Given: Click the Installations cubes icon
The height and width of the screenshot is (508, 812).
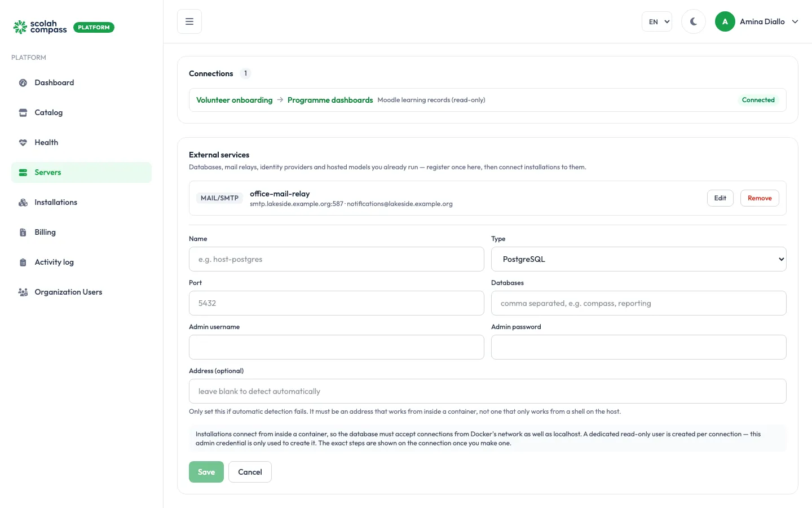Looking at the screenshot, I should point(23,203).
